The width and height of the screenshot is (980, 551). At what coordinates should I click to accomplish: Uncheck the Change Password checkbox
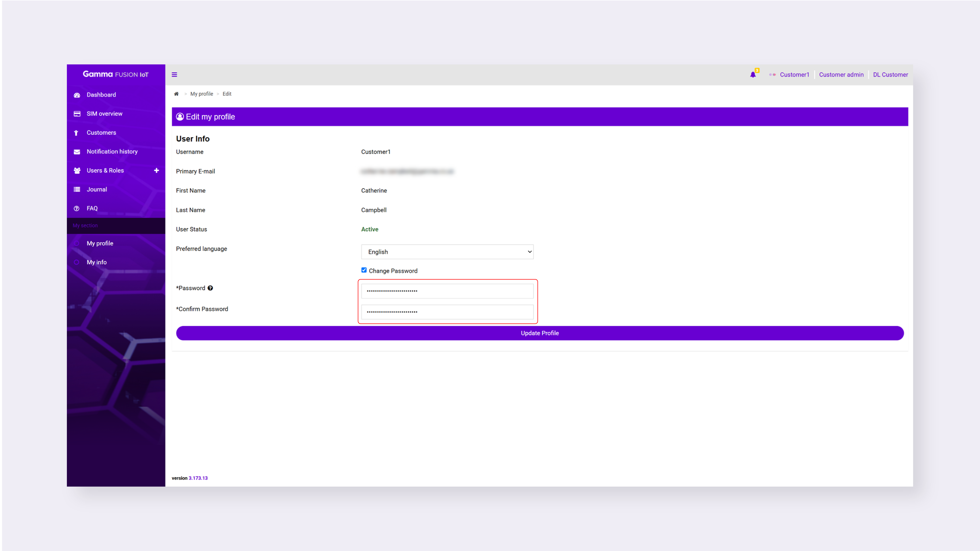point(364,270)
